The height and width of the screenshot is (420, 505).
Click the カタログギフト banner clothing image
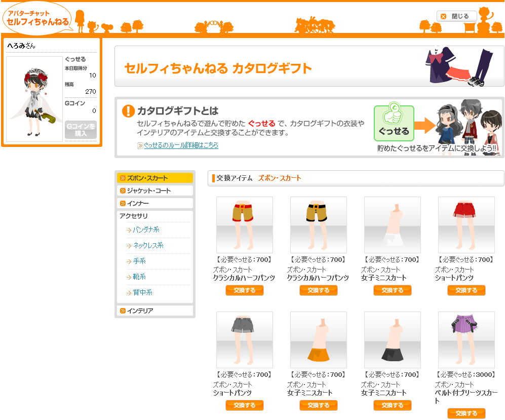[x=460, y=66]
